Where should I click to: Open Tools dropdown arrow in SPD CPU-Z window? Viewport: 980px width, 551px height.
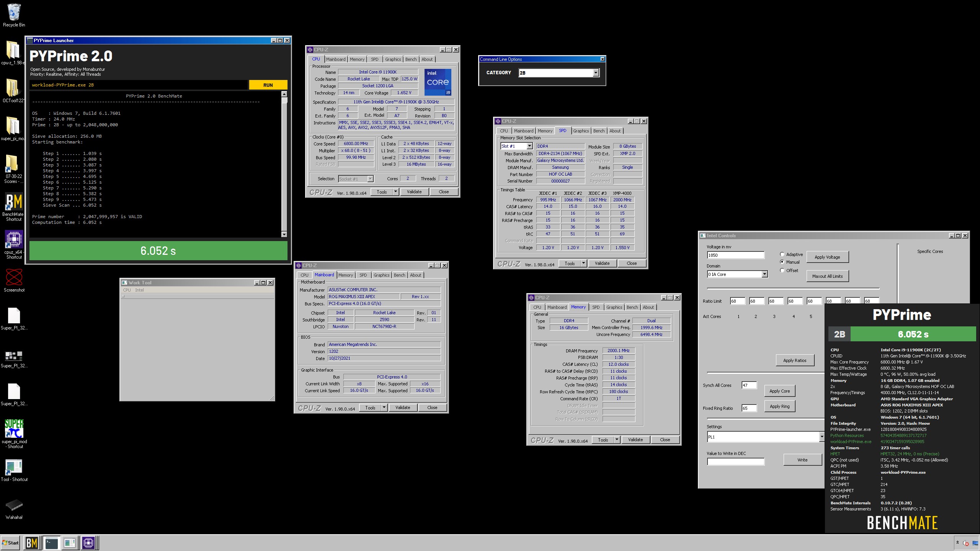(584, 263)
